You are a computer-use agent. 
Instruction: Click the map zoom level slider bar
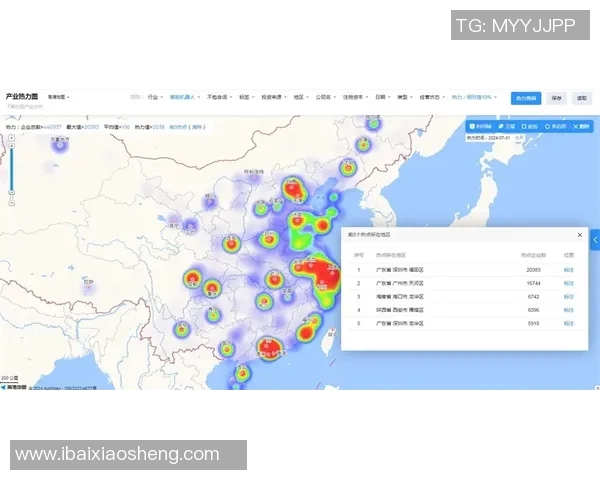tap(11, 169)
